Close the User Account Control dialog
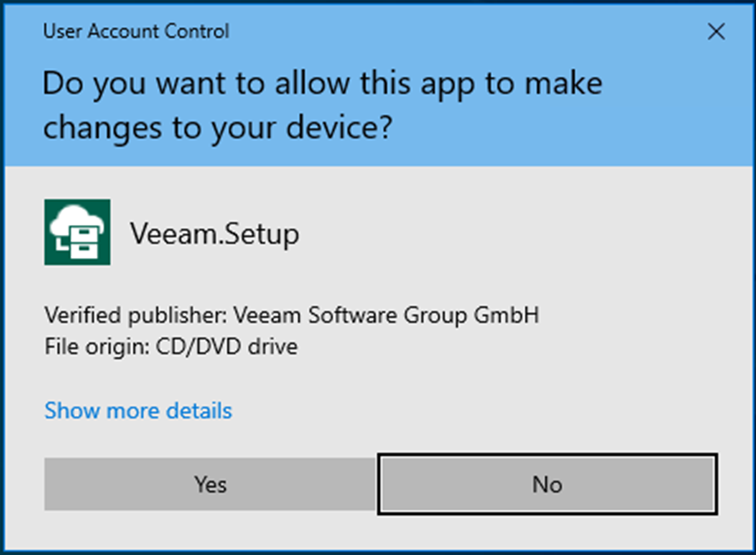 click(x=716, y=32)
